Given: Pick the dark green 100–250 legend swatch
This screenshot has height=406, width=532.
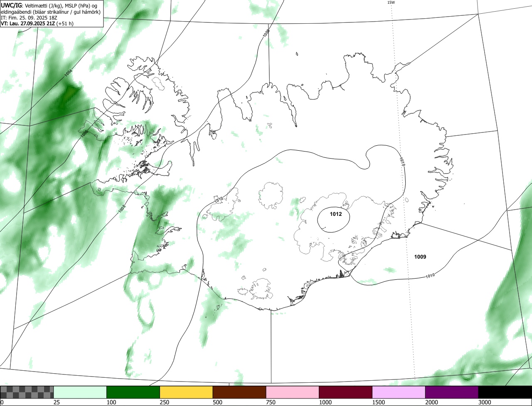Looking at the screenshot, I should [x=133, y=392].
